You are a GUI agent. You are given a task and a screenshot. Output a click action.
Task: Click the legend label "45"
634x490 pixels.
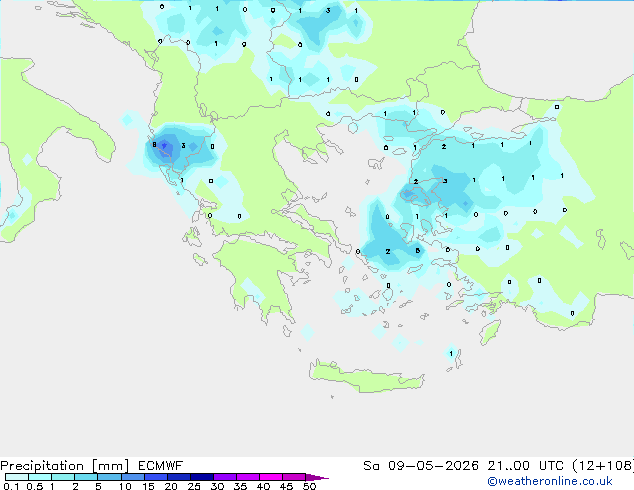(286, 486)
